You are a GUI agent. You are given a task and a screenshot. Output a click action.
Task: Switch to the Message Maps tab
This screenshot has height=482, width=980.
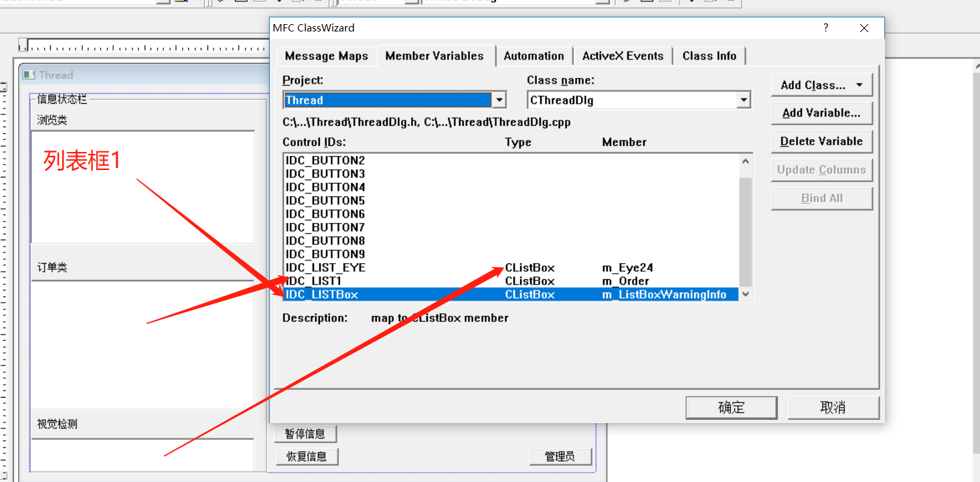[x=326, y=56]
